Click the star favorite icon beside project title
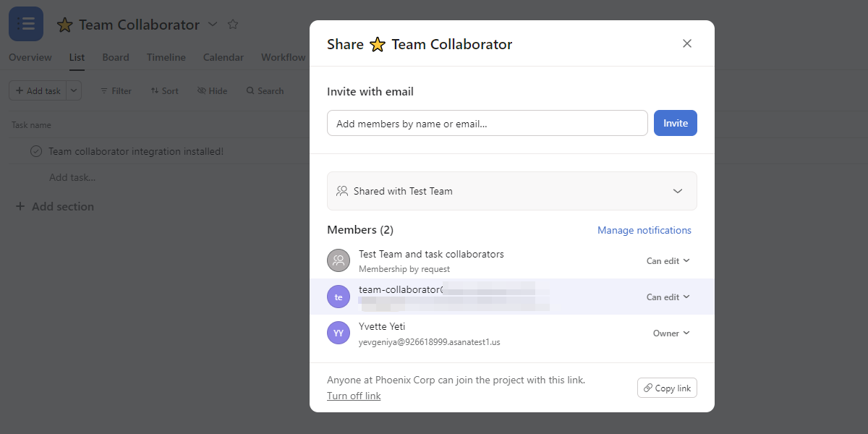 point(233,24)
